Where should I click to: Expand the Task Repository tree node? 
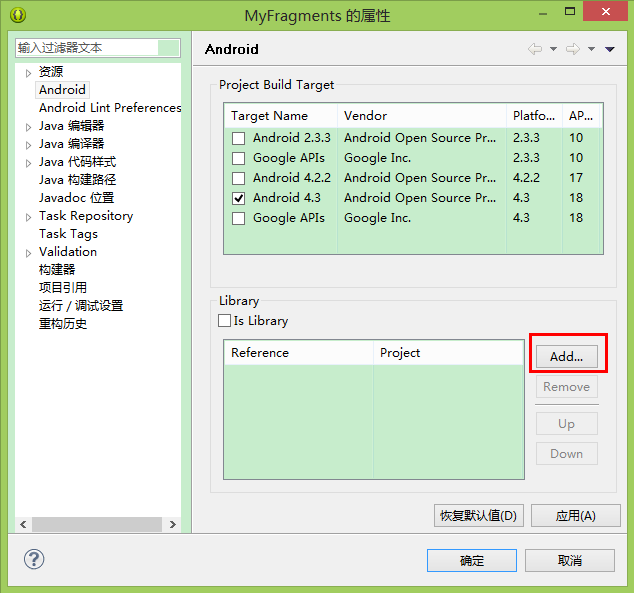pyautogui.click(x=28, y=217)
